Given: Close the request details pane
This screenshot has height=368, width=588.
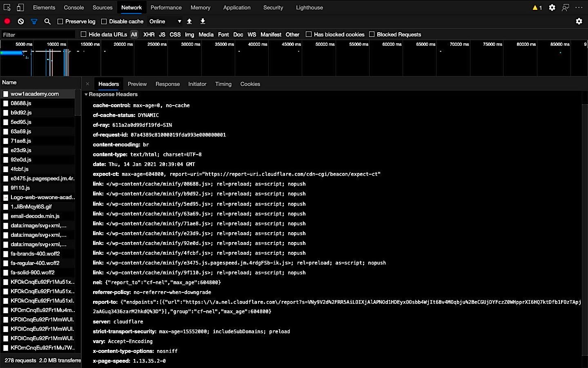Looking at the screenshot, I should 87,84.
